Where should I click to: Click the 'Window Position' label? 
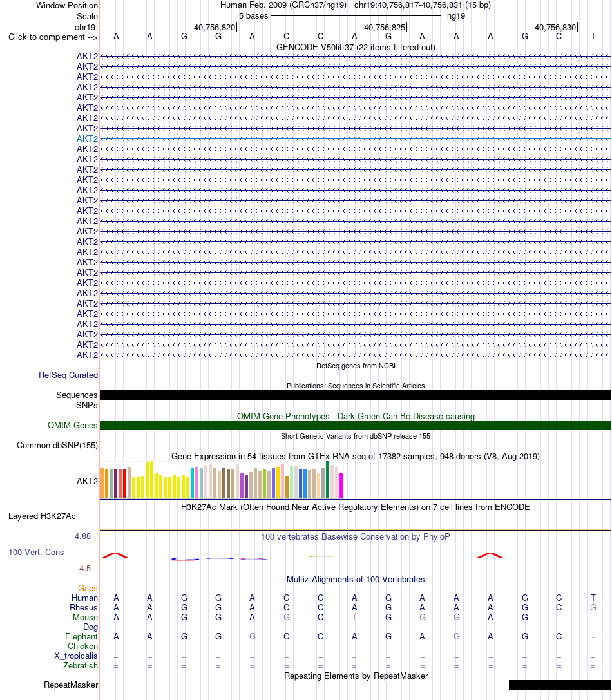(67, 5)
